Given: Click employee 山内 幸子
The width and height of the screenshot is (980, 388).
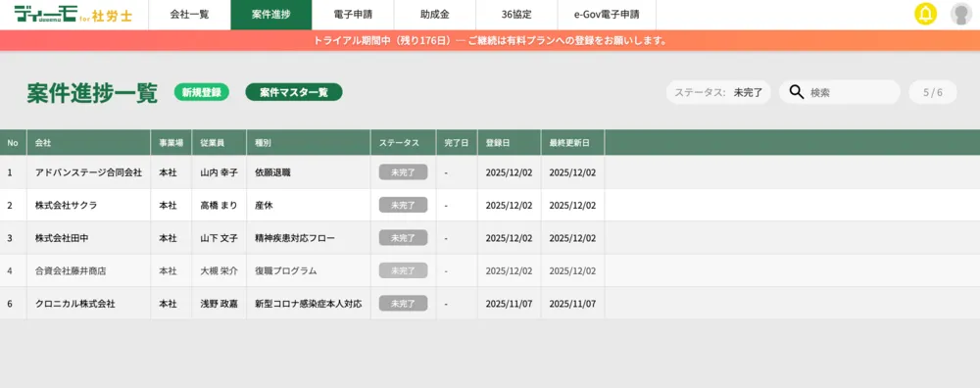Looking at the screenshot, I should pyautogui.click(x=219, y=172).
